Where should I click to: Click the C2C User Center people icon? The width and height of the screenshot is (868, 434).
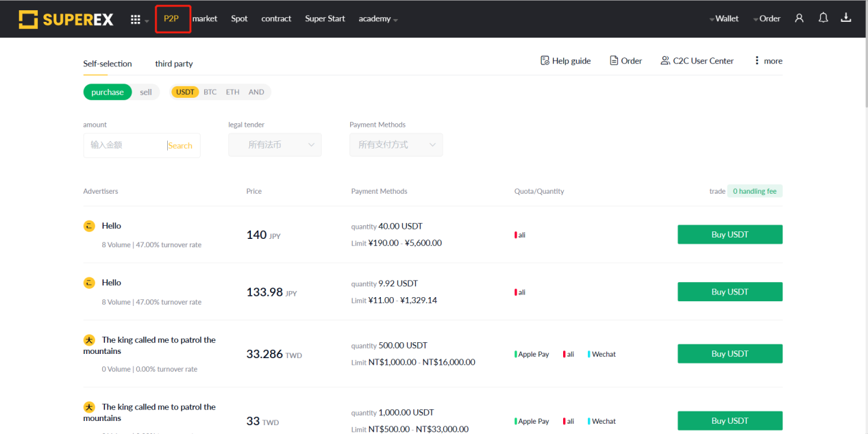[665, 61]
